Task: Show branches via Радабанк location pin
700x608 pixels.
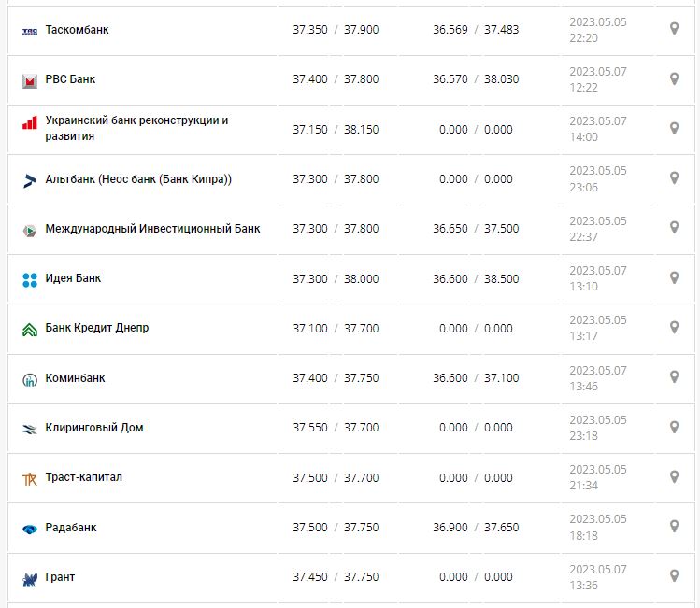Action: (x=674, y=527)
